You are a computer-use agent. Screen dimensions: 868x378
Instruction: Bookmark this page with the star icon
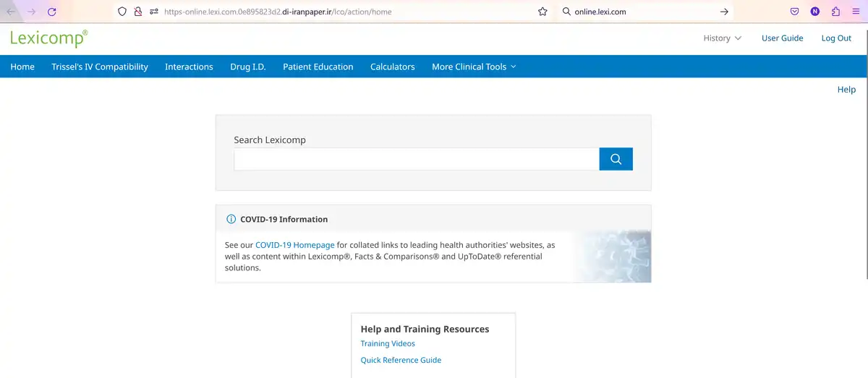[542, 12]
